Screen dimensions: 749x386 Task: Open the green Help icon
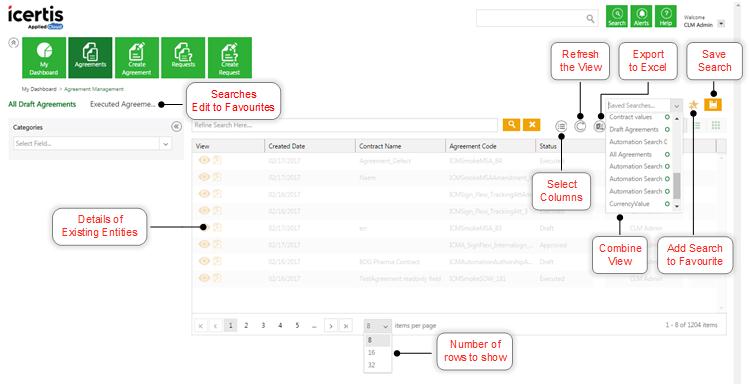coord(665,16)
